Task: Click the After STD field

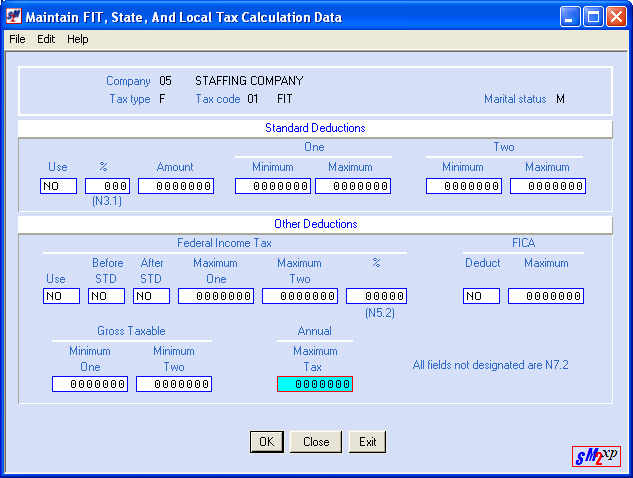Action: (151, 296)
